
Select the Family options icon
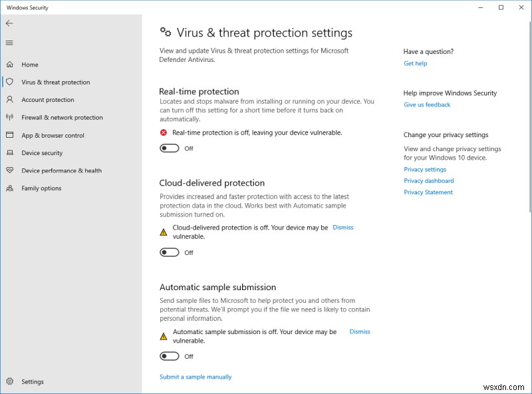coord(9,188)
